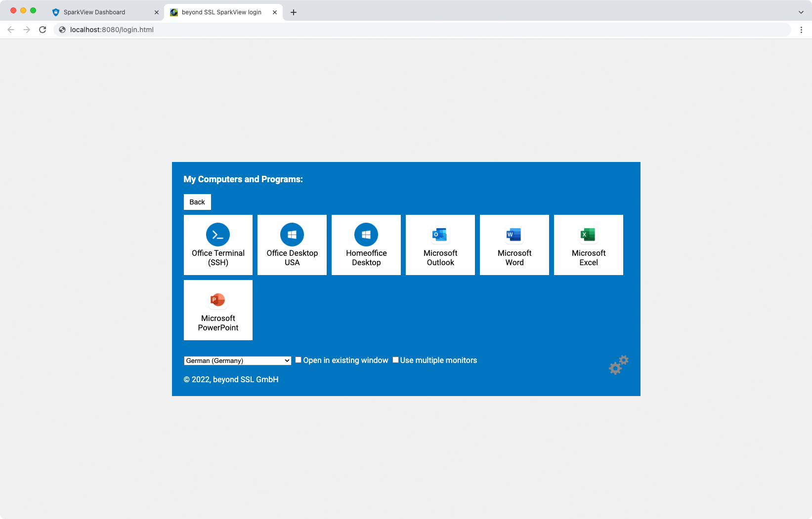Open the Homeoffice Desktop Windows icon
812x519 pixels.
click(366, 235)
